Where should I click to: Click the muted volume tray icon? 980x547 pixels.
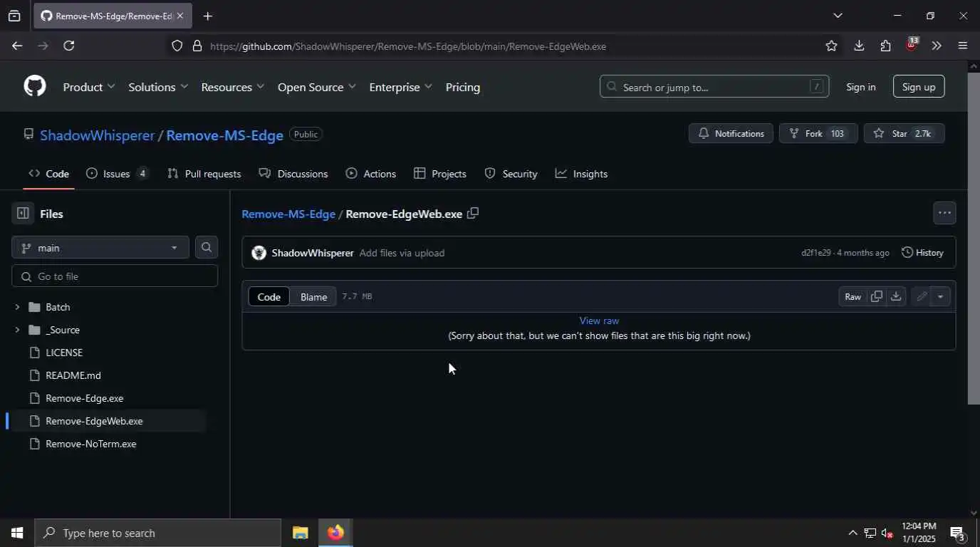(x=887, y=533)
